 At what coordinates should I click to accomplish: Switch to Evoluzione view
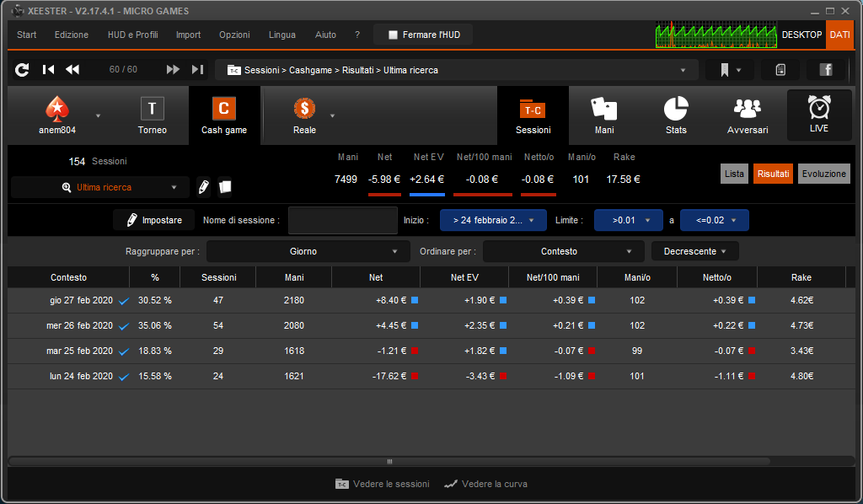(x=824, y=174)
